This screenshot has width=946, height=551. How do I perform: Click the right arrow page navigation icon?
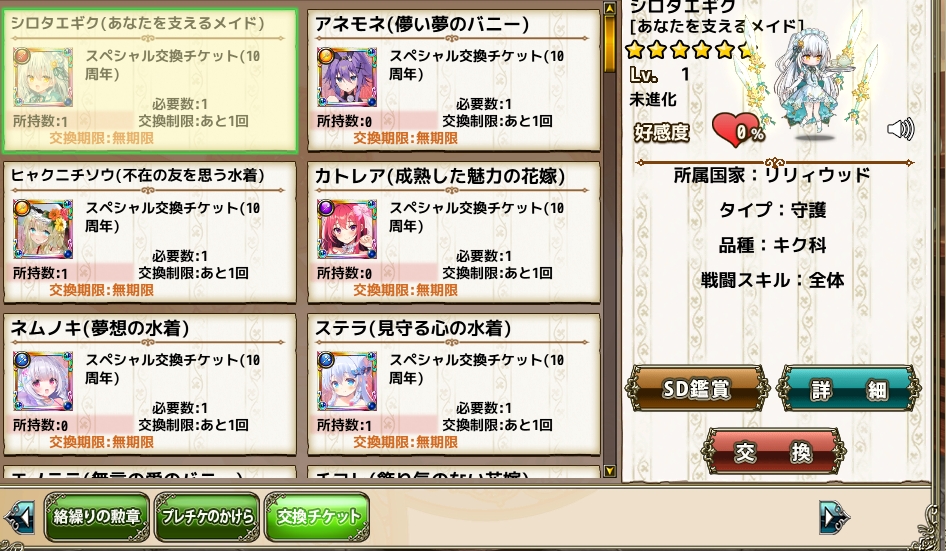(834, 517)
